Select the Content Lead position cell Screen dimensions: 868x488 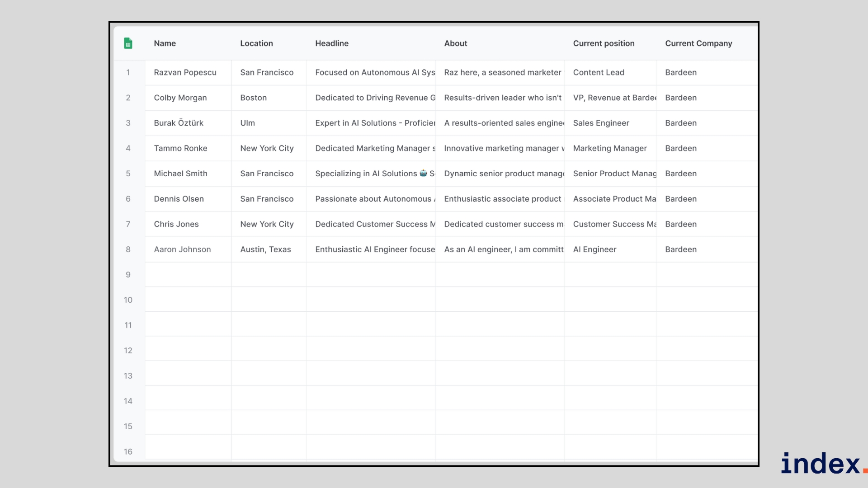tap(598, 72)
